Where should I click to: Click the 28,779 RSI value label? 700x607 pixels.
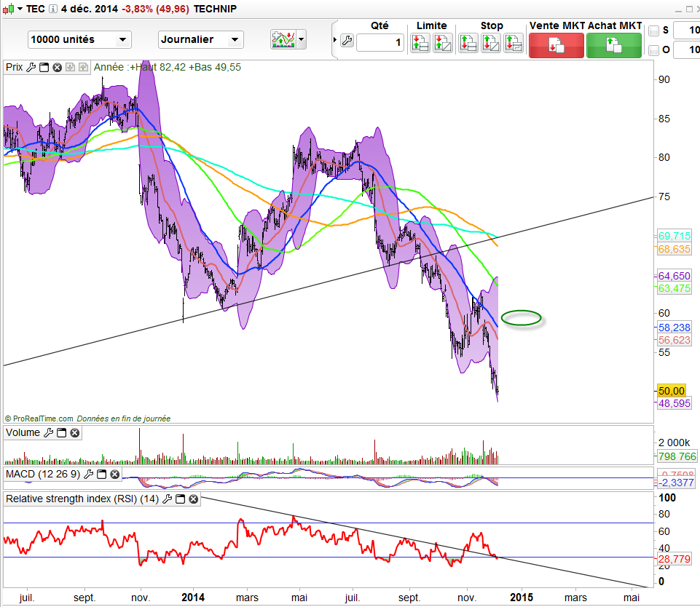[674, 559]
